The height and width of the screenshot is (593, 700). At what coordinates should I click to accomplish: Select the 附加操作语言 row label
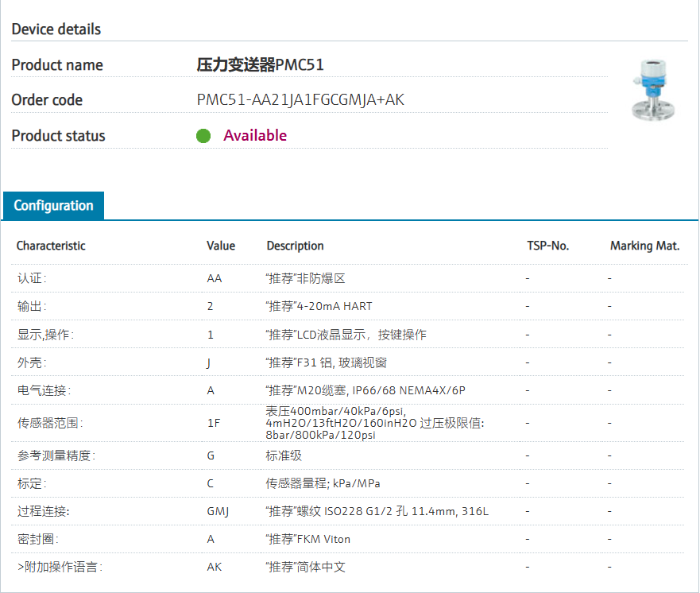pos(60,567)
